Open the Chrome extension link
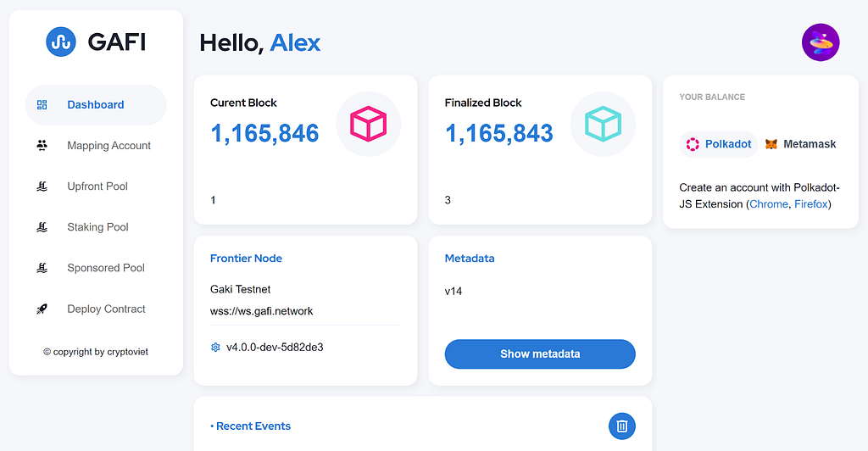 pos(769,204)
